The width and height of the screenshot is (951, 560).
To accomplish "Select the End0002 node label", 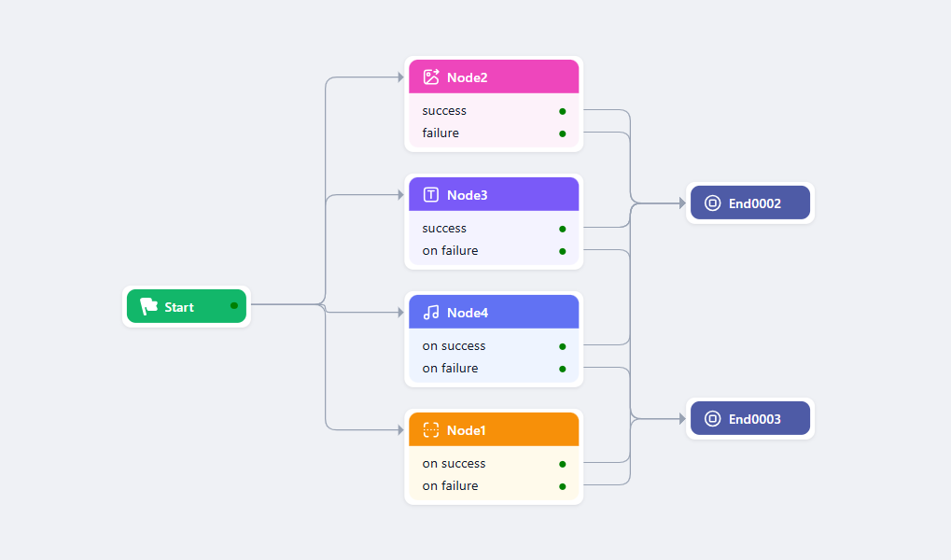I will 755,203.
